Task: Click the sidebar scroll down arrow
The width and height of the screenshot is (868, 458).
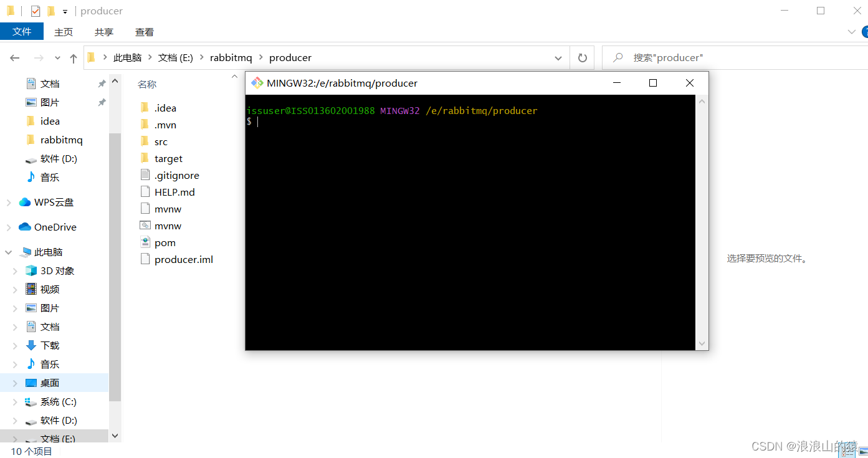Action: tap(115, 436)
